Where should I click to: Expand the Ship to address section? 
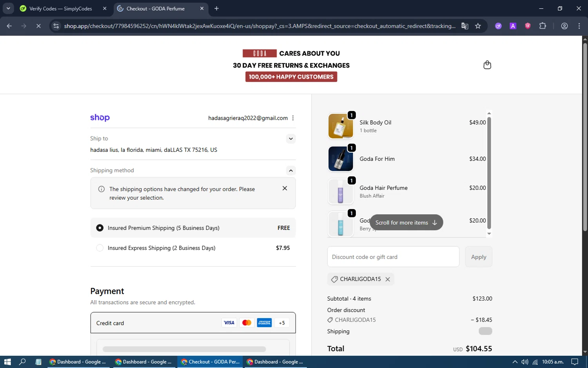point(290,138)
